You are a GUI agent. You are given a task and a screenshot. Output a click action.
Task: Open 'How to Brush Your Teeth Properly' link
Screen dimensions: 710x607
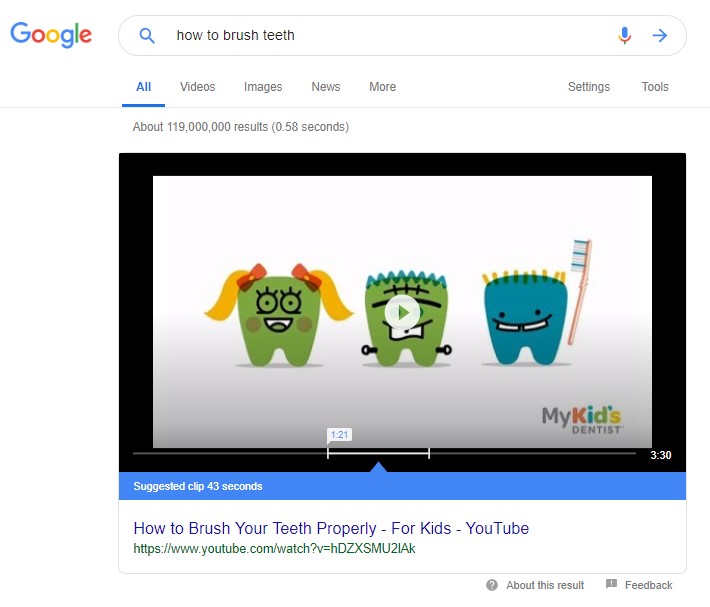coord(331,528)
